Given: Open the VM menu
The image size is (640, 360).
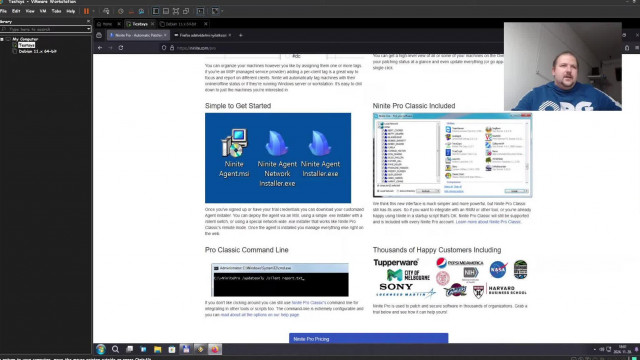Looking at the screenshot, I should pyautogui.click(x=43, y=11).
